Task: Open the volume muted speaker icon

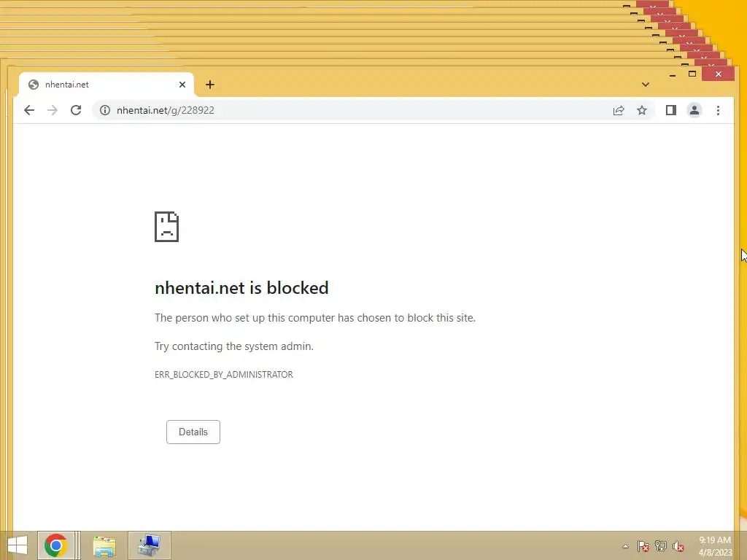Action: coord(678,546)
